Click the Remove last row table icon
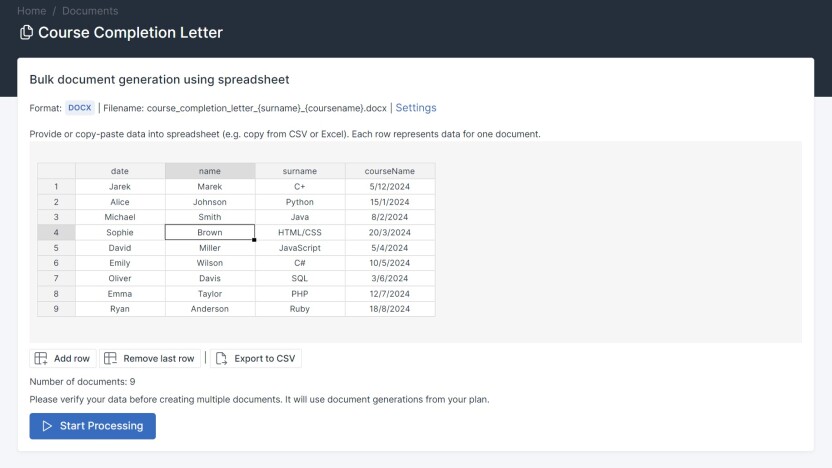Screen dimensions: 832x468 click(x=110, y=358)
